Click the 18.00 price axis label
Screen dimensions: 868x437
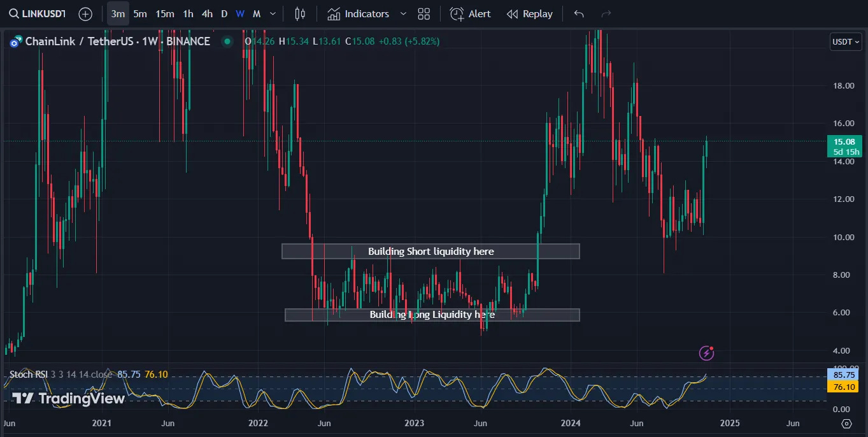pos(843,85)
